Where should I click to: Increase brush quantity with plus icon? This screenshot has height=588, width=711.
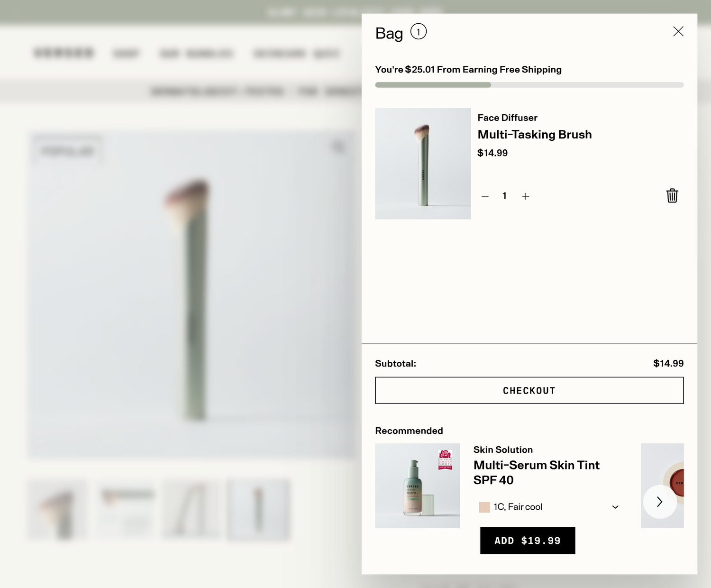[526, 196]
